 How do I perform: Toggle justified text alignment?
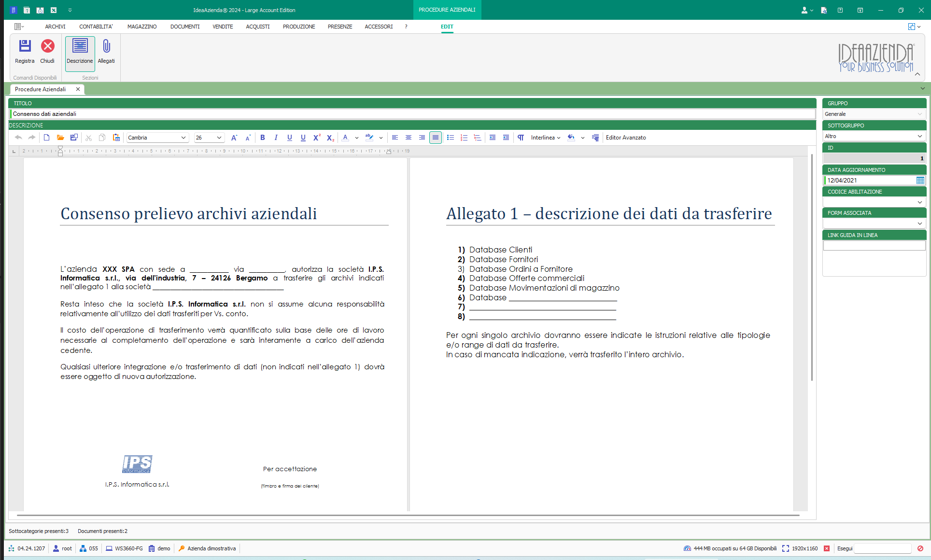(x=436, y=138)
